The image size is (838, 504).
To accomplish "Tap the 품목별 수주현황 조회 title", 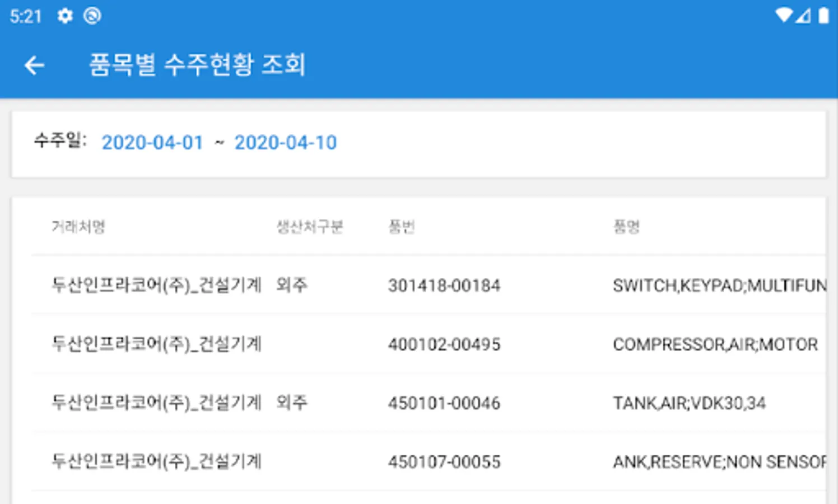I will coord(197,64).
